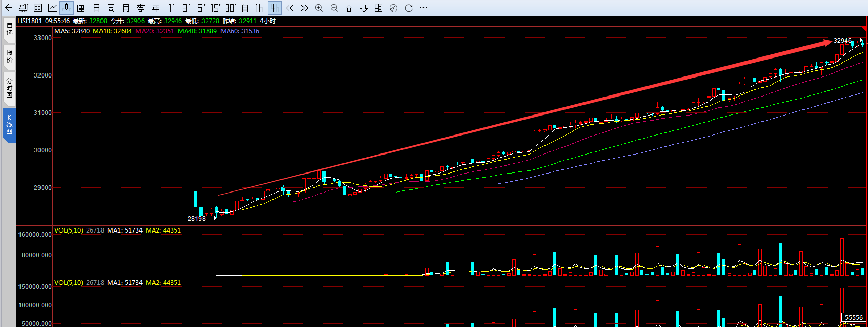Click the down arrow icon
The height and width of the screenshot is (327, 868).
coord(364,8)
